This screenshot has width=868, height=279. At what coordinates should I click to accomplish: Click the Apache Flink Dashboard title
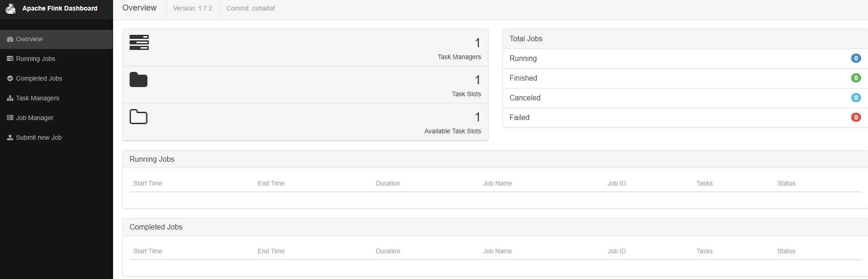[60, 8]
